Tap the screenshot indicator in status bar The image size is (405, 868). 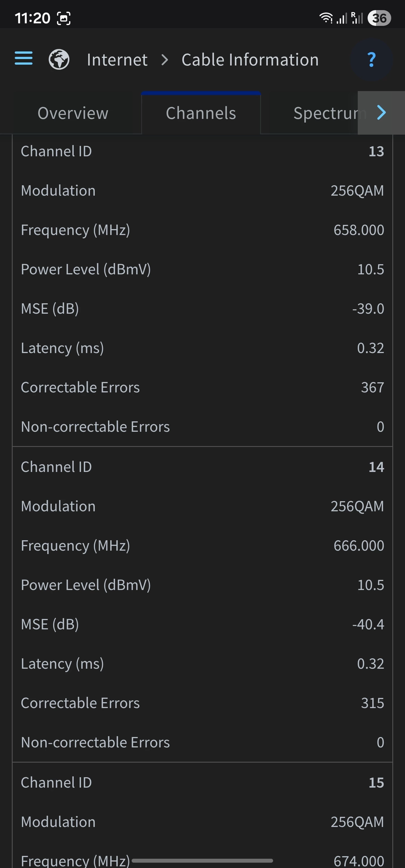64,18
